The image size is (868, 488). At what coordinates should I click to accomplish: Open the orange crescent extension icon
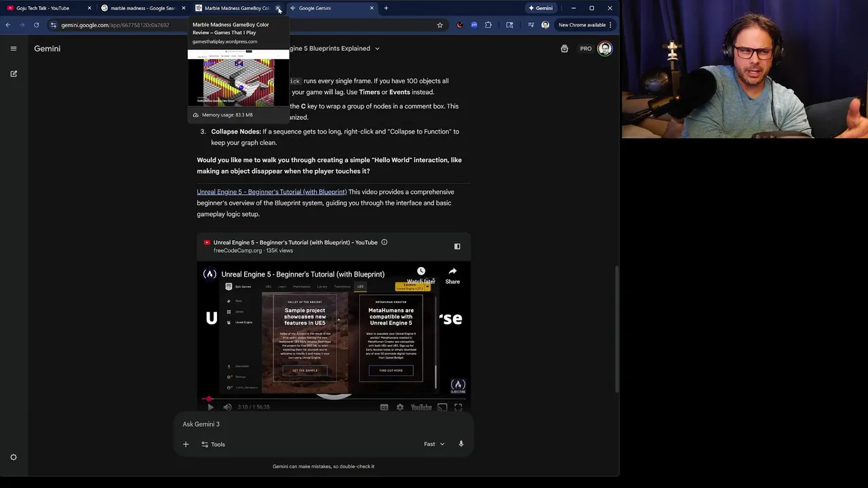pos(459,25)
